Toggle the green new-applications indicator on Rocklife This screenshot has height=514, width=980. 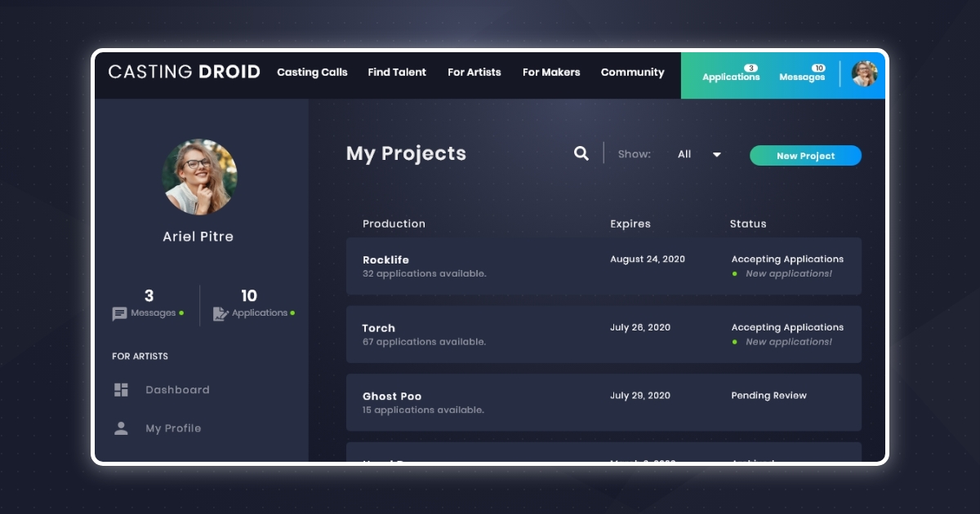coord(736,273)
